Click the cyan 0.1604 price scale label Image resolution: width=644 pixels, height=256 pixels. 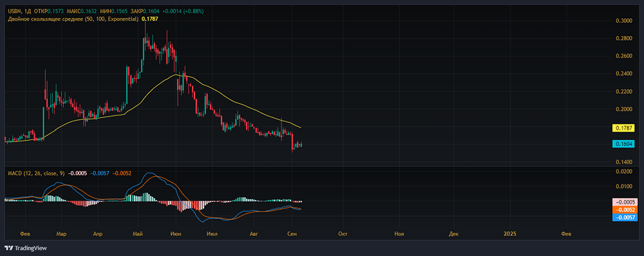(623, 144)
